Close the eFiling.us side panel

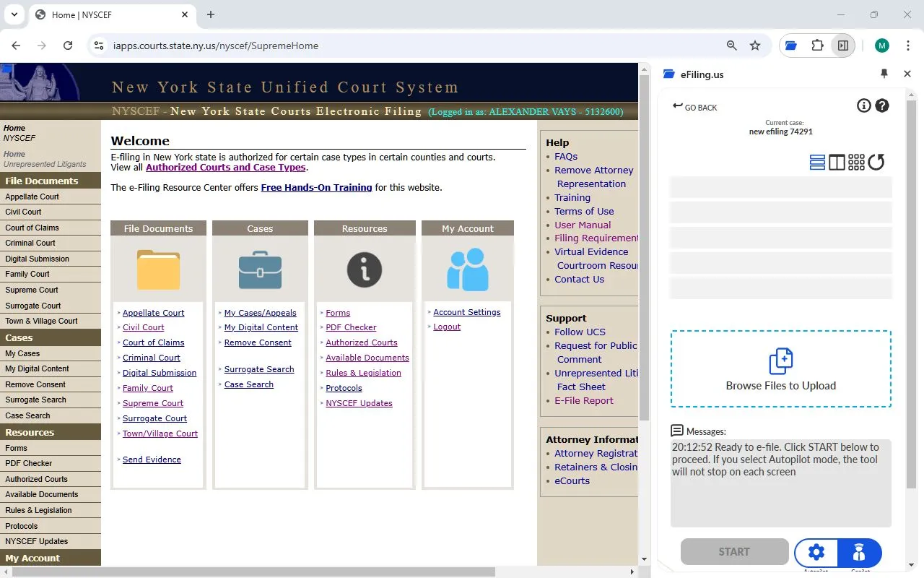[x=907, y=74]
